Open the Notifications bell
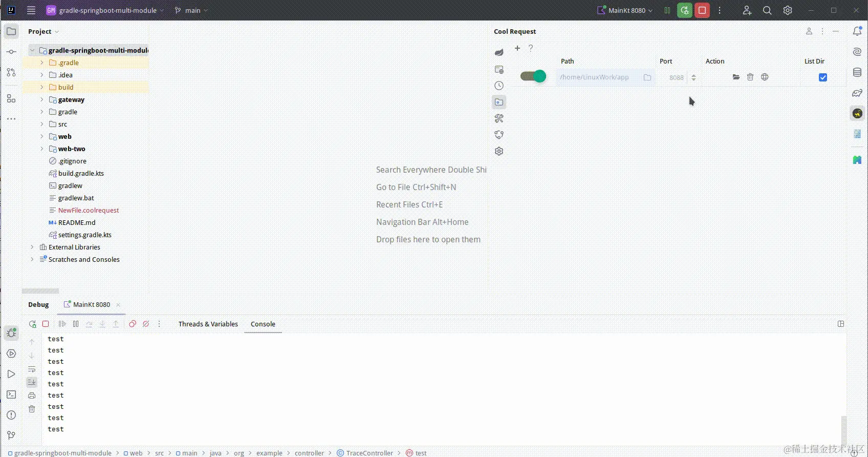The height and width of the screenshot is (457, 868). [857, 31]
